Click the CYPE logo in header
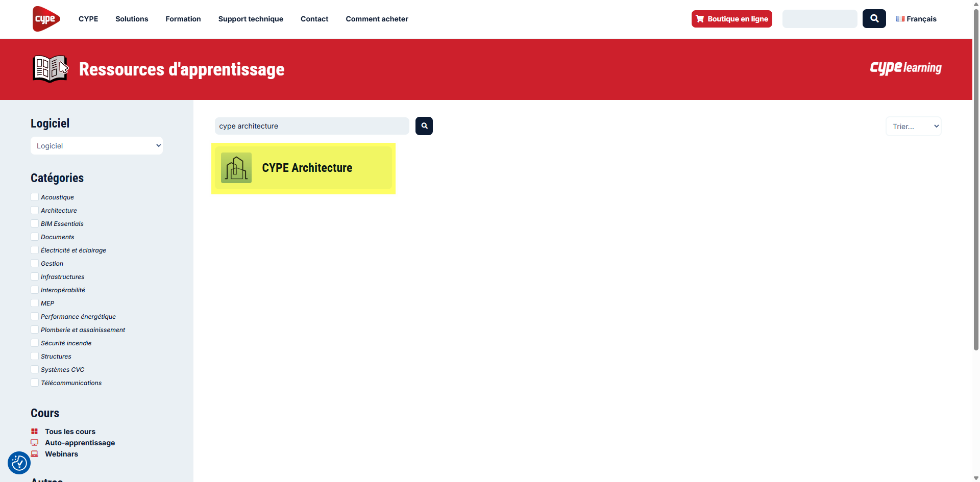 [46, 19]
